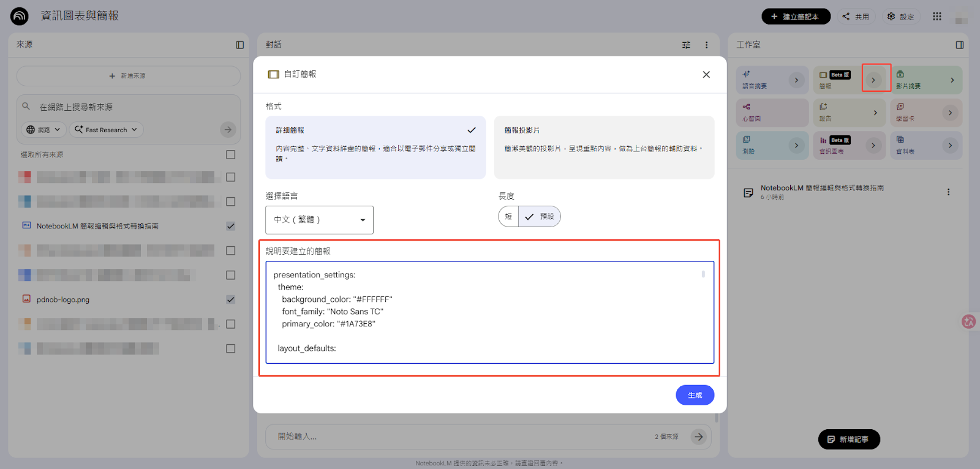This screenshot has height=469, width=980.
Task: Select the 簡報投影片 format option
Action: tap(604, 148)
